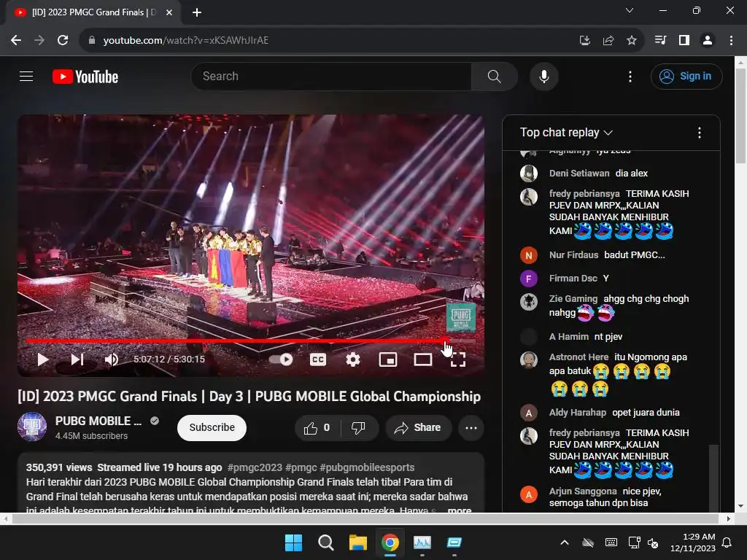The width and height of the screenshot is (747, 560).
Task: Open YouTube settings three-dot menu
Action: coord(630,76)
